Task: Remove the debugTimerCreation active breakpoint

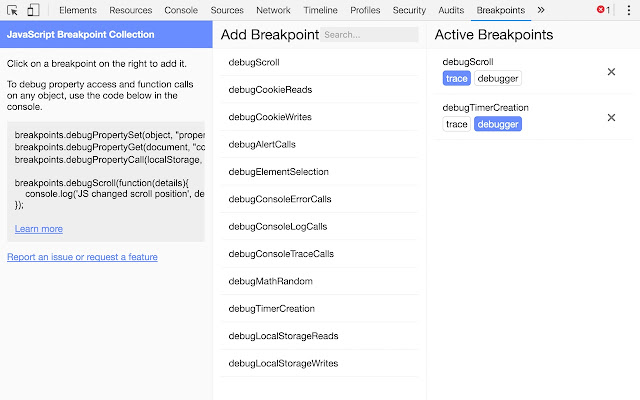Action: point(611,118)
